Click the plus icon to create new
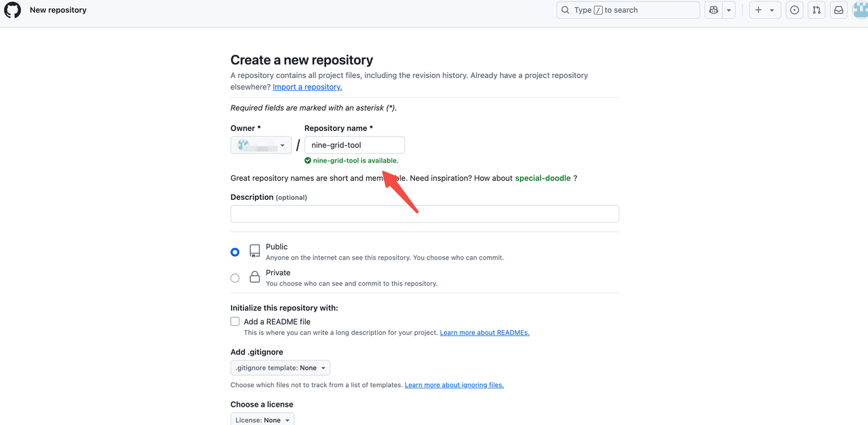Viewport: 868px width, 425px height. [x=759, y=10]
